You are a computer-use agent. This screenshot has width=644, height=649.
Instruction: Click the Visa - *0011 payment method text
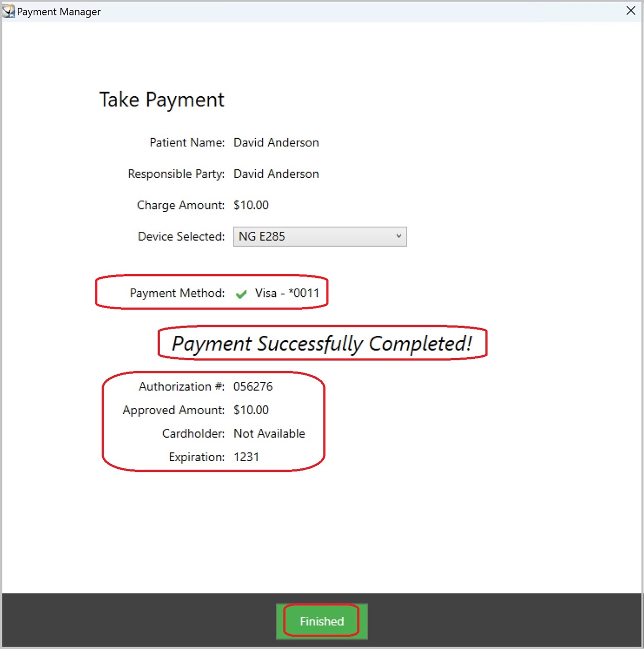pos(287,293)
